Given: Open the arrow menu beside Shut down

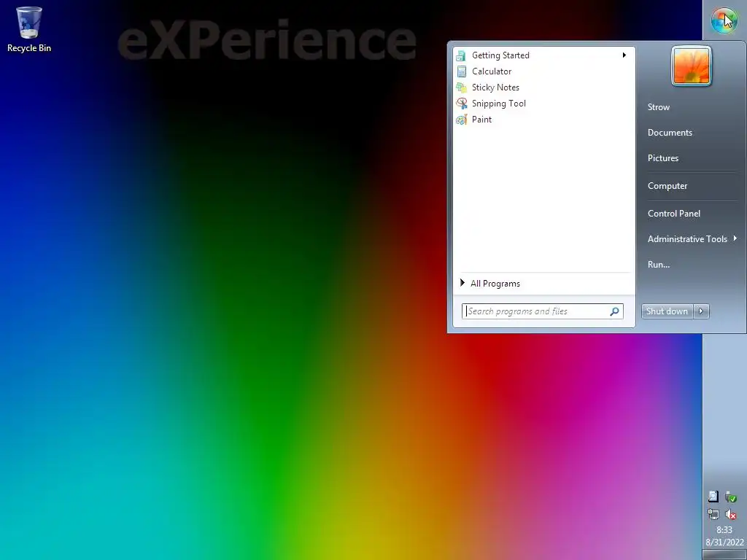Looking at the screenshot, I should coord(701,311).
